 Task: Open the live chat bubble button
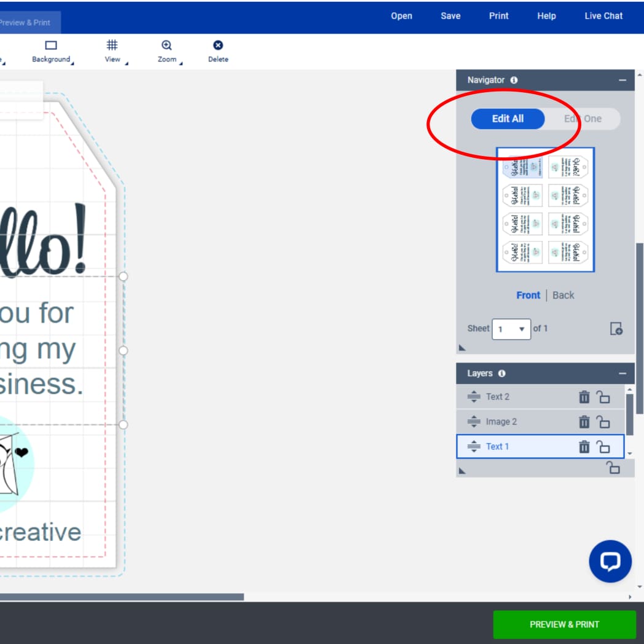610,561
